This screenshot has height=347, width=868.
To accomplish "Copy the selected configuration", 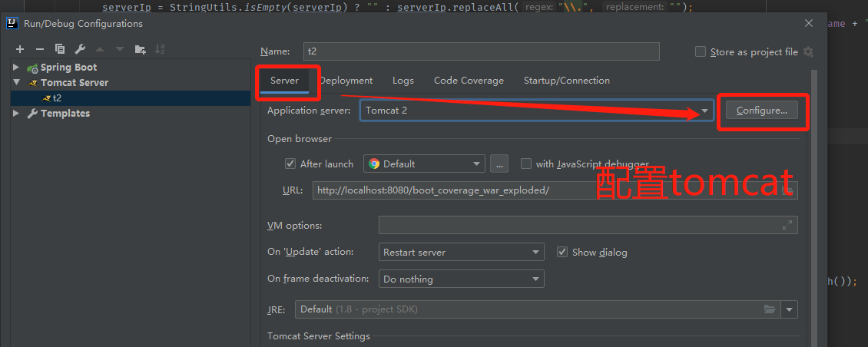I will pos(60,49).
